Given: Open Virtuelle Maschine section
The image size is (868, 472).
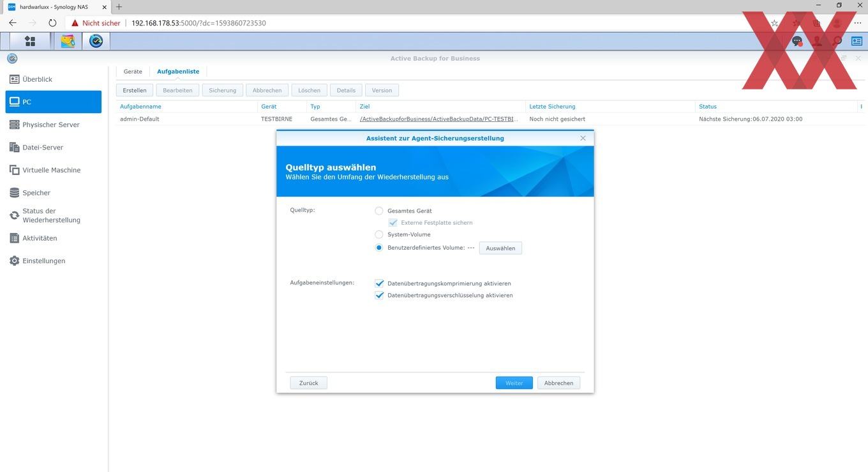Looking at the screenshot, I should click(x=54, y=170).
